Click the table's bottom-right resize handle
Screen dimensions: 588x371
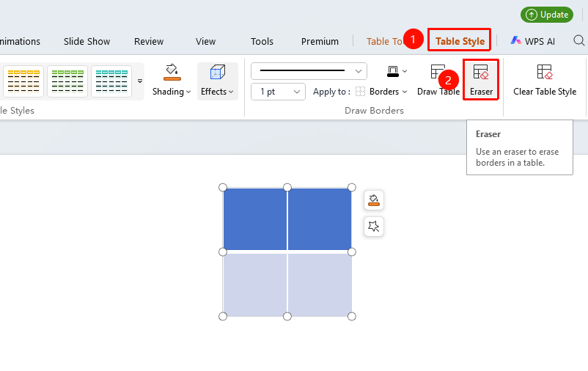pos(351,316)
